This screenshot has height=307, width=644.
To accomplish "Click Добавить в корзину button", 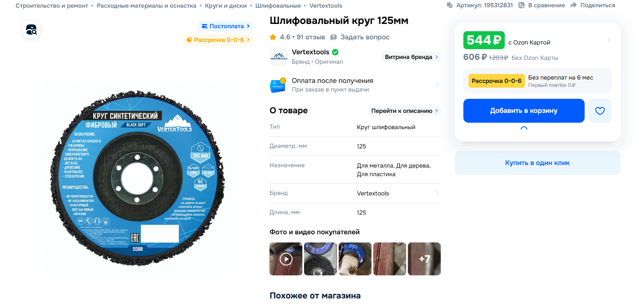I will tap(524, 111).
